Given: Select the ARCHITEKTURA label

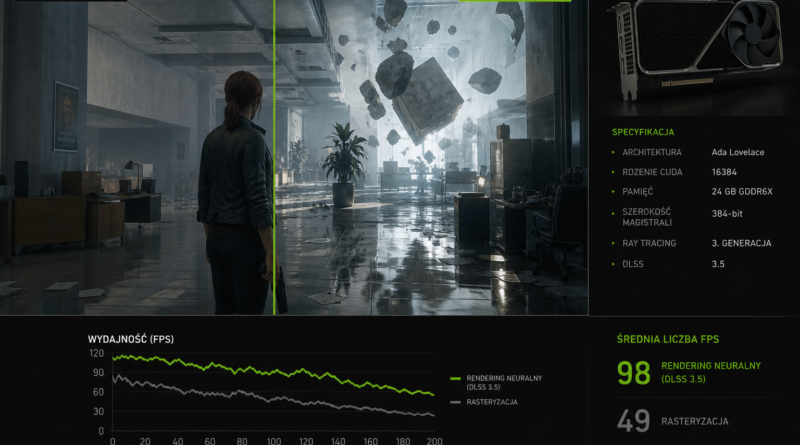Looking at the screenshot, I should (x=652, y=152).
